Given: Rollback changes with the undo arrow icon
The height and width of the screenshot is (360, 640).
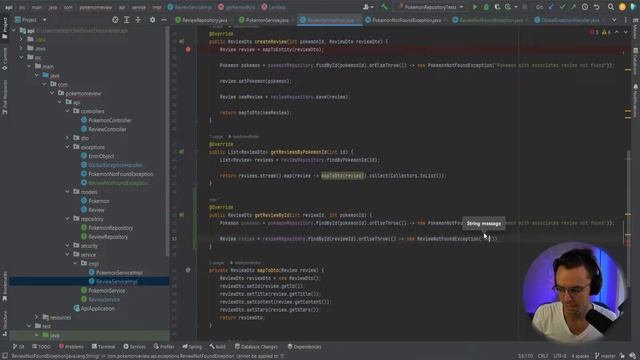Looking at the screenshot, I should click(596, 7).
